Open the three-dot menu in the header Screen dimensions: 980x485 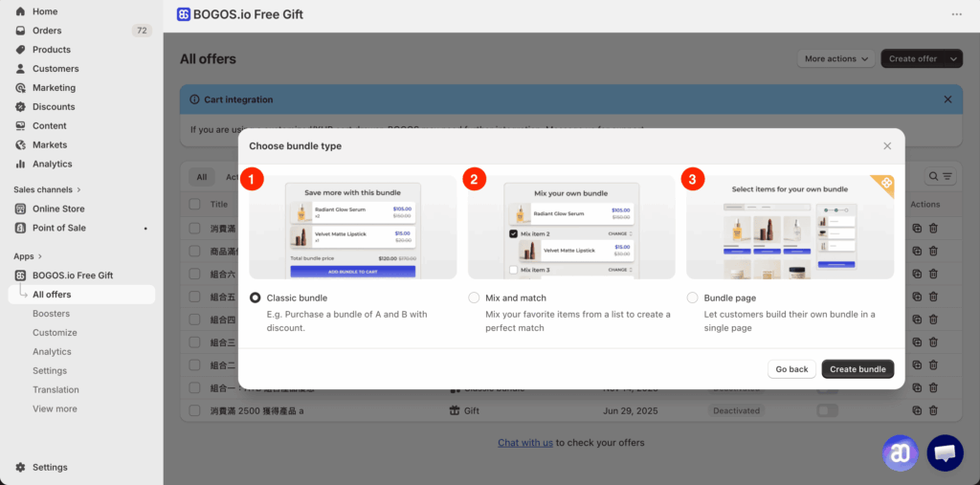957,14
